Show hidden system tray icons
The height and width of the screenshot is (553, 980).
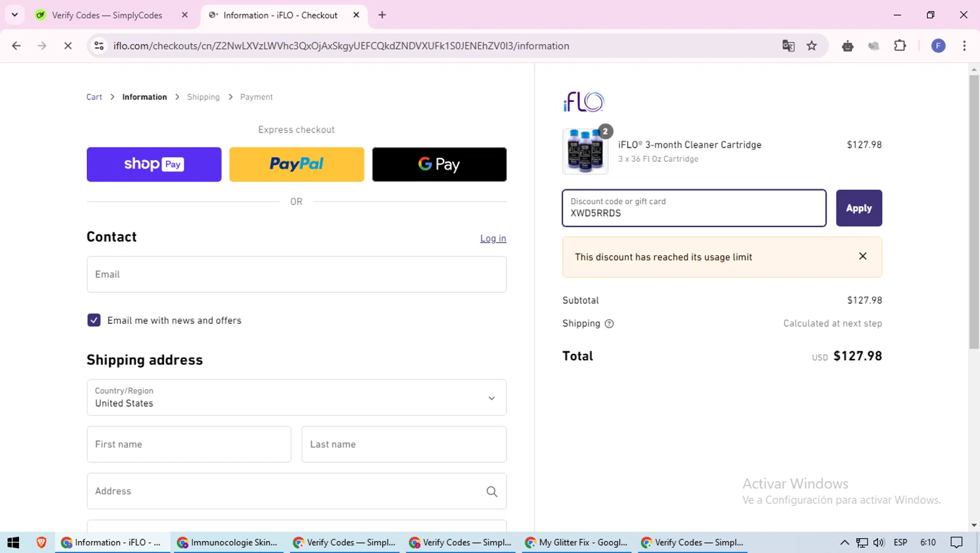tap(844, 543)
